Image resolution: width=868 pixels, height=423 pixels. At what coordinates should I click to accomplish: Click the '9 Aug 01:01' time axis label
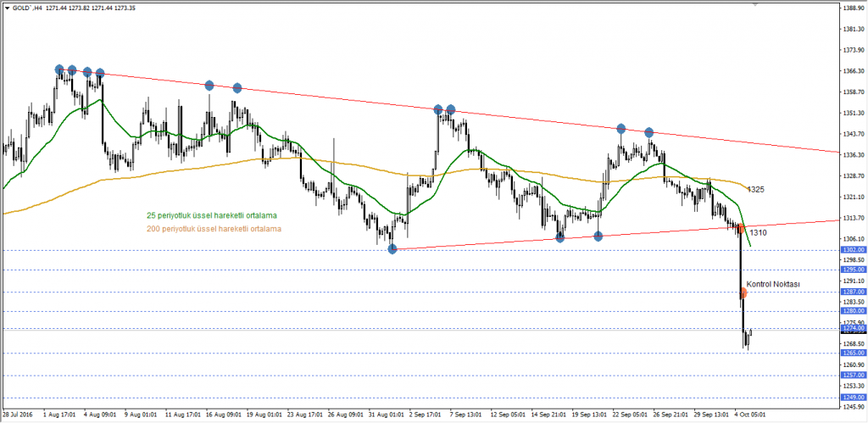[x=141, y=415]
